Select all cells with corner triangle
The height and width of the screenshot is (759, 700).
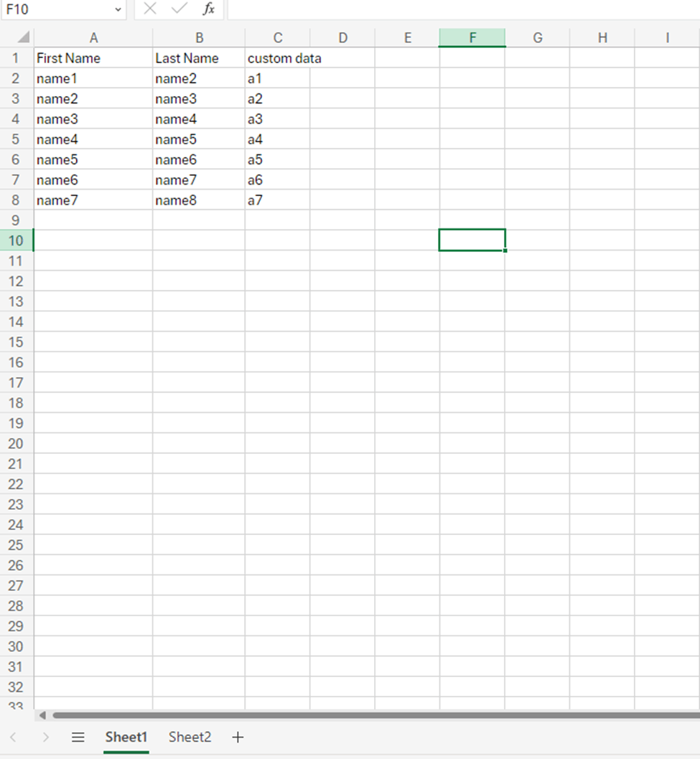[x=23, y=37]
